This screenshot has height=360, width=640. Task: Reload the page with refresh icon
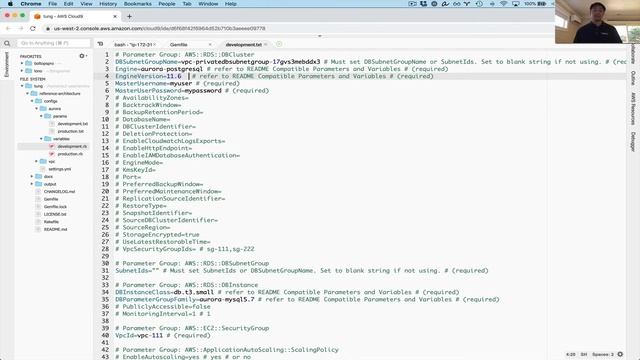(33, 29)
